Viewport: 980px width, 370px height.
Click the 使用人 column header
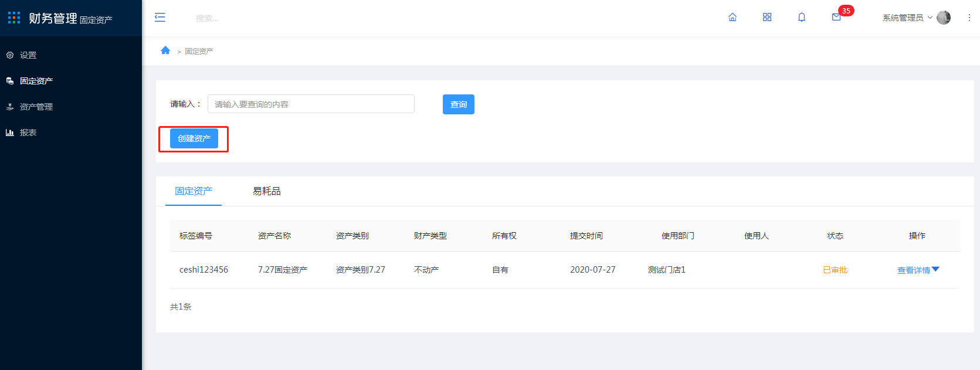click(757, 236)
